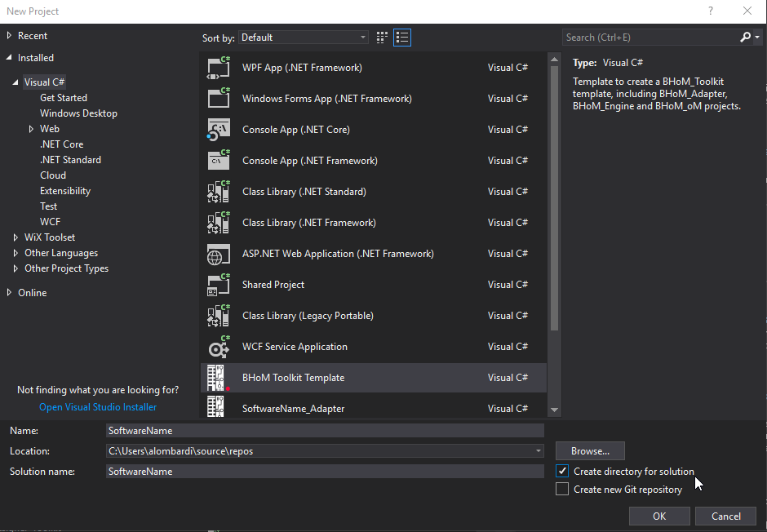Select the Test category
Image resolution: width=767 pixels, height=532 pixels.
(x=48, y=206)
